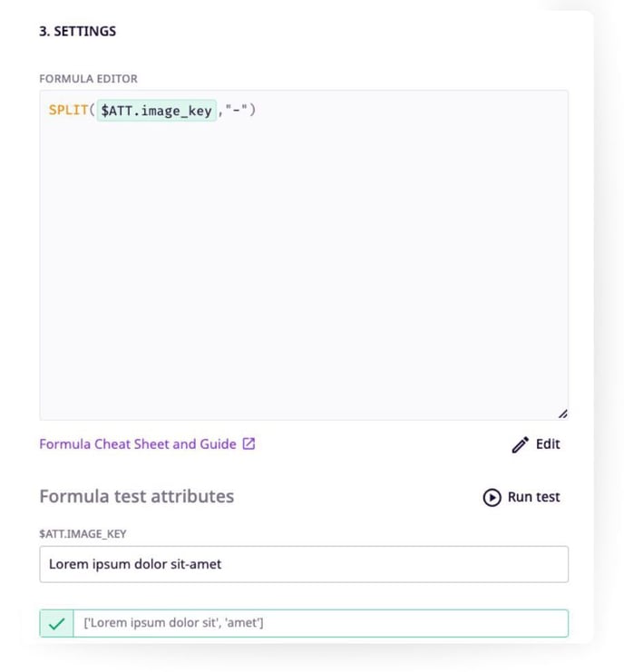Select the $ATT.image_key token in the formula
Image resolution: width=624 pixels, height=672 pixels.
tap(156, 111)
